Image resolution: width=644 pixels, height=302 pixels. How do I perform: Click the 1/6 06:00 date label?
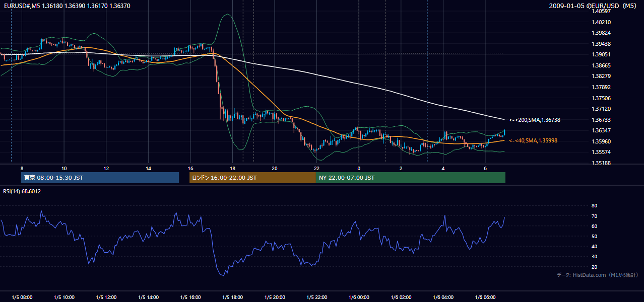coord(485,297)
